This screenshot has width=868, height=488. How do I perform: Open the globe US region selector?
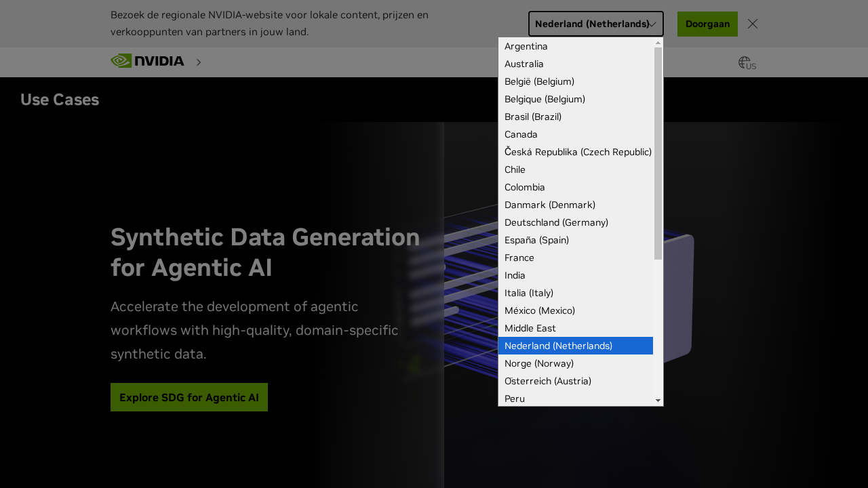[x=747, y=63]
